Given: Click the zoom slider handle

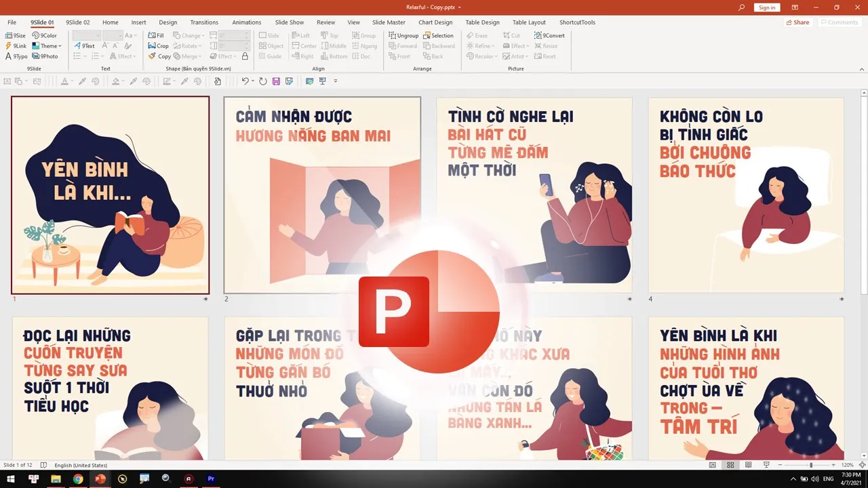Looking at the screenshot, I should 811,465.
